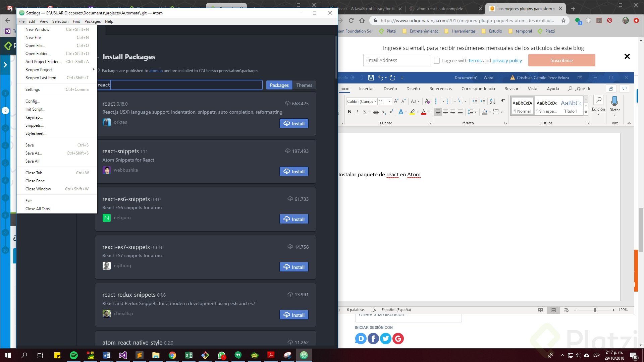
Task: Decrease paragraph indent in Word
Action: point(475,101)
